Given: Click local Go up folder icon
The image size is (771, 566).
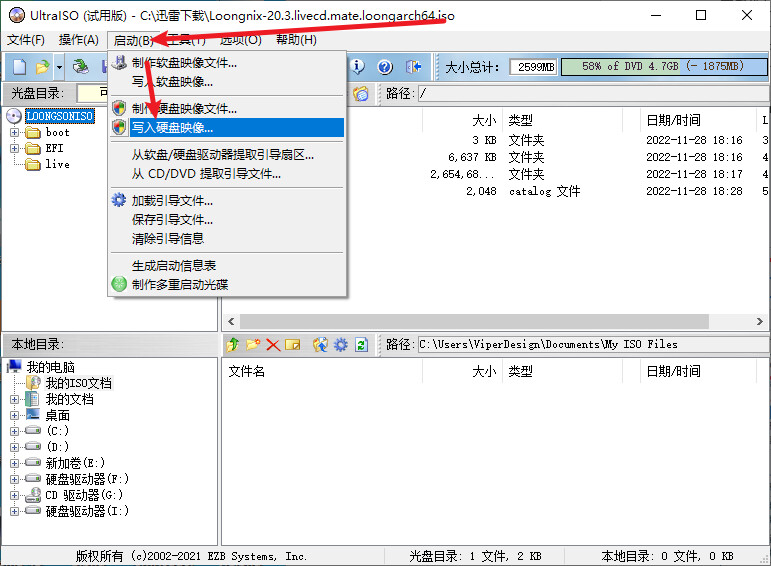Looking at the screenshot, I should pyautogui.click(x=233, y=344).
